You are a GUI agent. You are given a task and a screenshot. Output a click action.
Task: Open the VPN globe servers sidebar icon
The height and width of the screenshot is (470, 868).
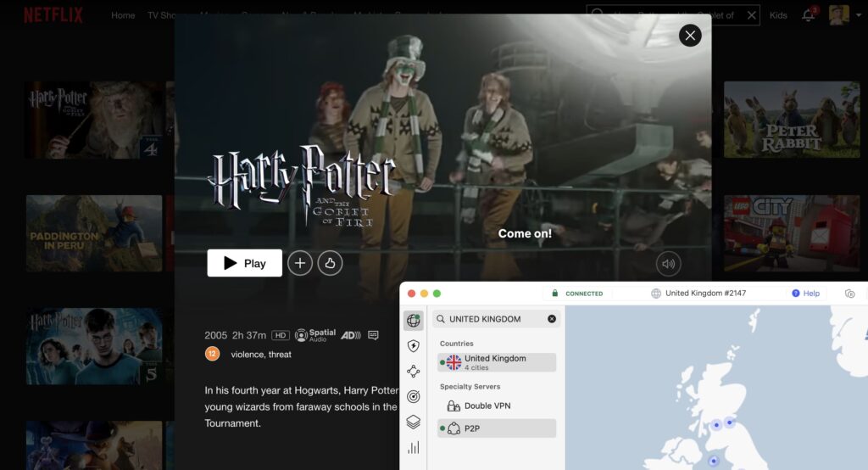(x=414, y=321)
